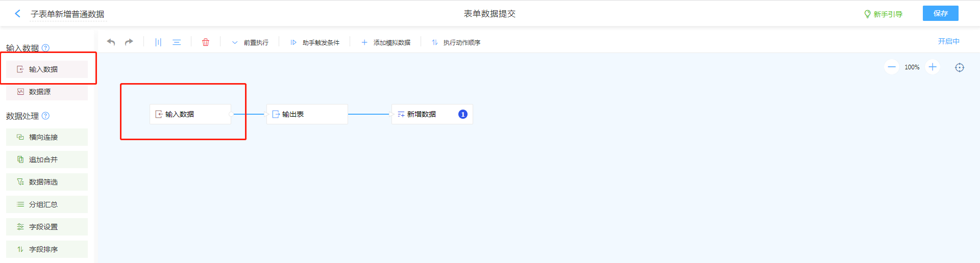980x263 pixels.
Task: Open 助手触发条件 settings
Action: tap(315, 43)
